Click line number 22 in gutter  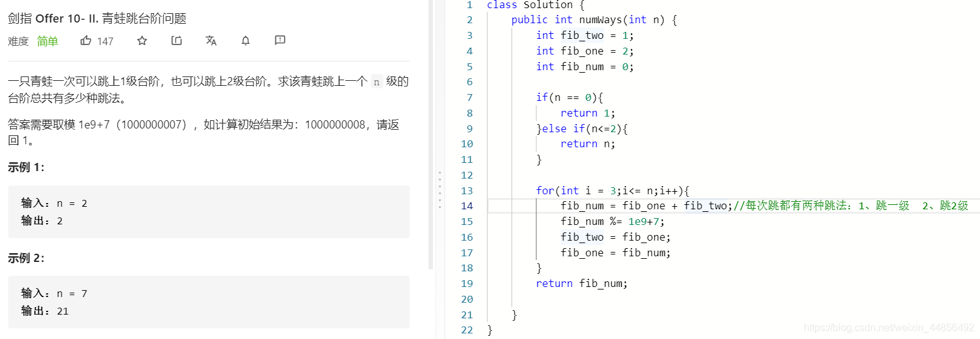[466, 330]
